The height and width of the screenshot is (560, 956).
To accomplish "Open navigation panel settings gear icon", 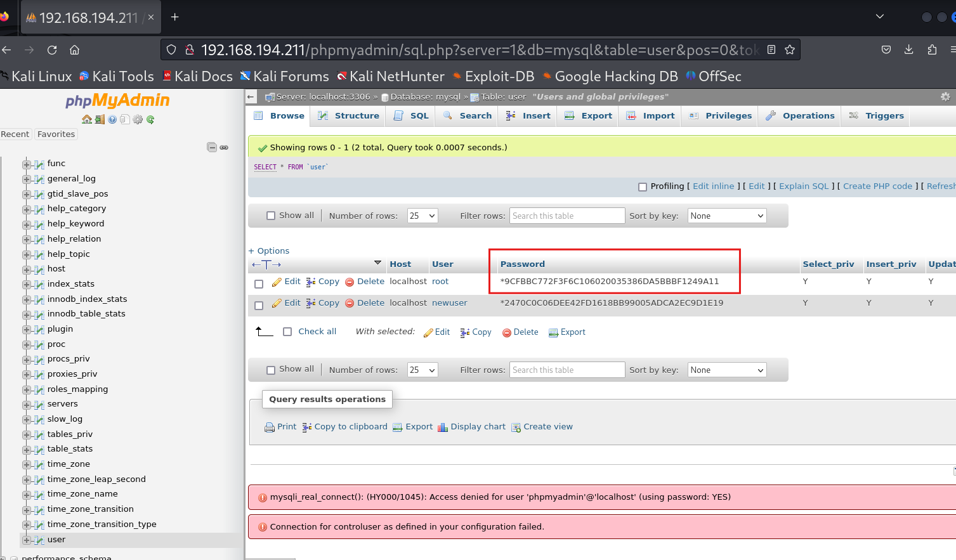I will coord(138,119).
